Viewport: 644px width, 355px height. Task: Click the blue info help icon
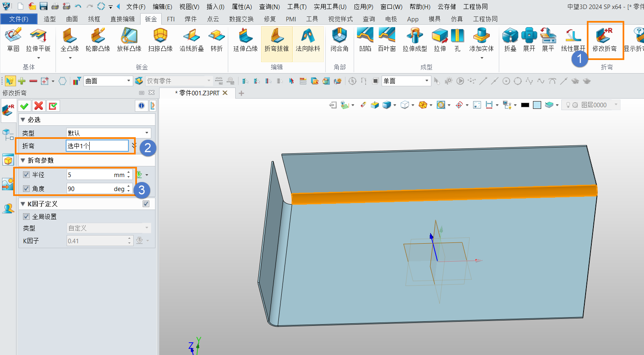[x=141, y=106]
